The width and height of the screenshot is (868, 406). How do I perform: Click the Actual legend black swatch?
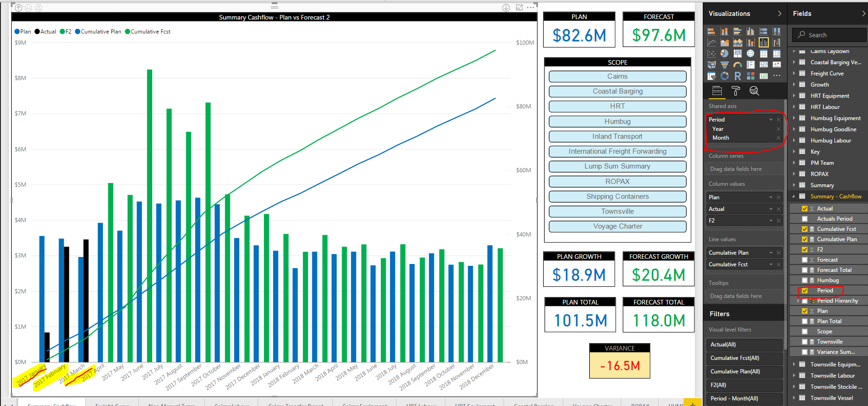[37, 32]
